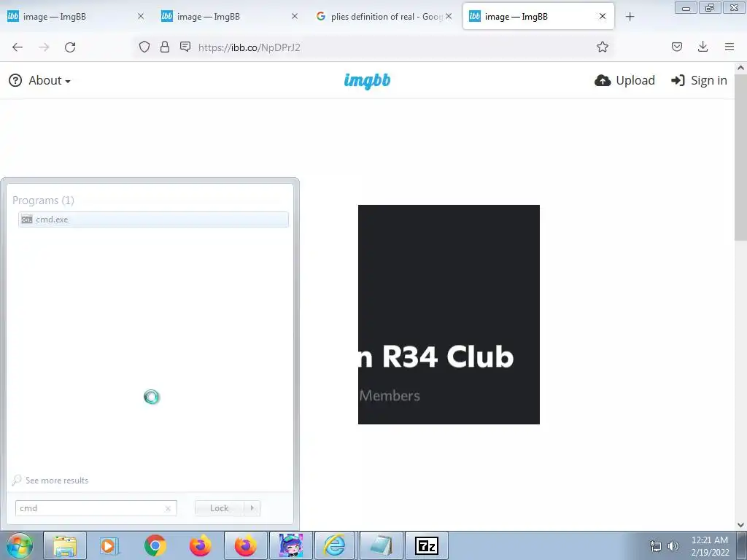Select the active image — ImgBB tab

pos(538,16)
